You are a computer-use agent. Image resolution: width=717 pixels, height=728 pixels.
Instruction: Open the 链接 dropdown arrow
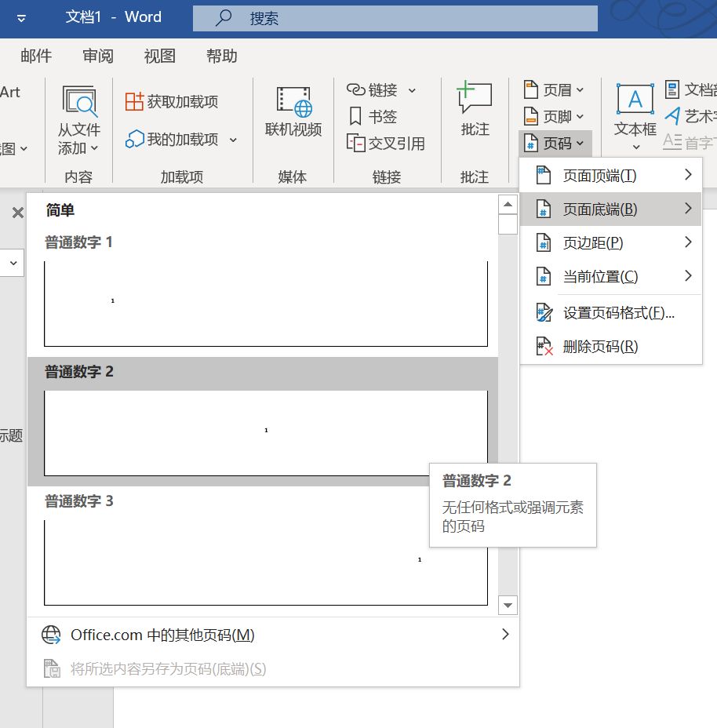click(x=411, y=89)
